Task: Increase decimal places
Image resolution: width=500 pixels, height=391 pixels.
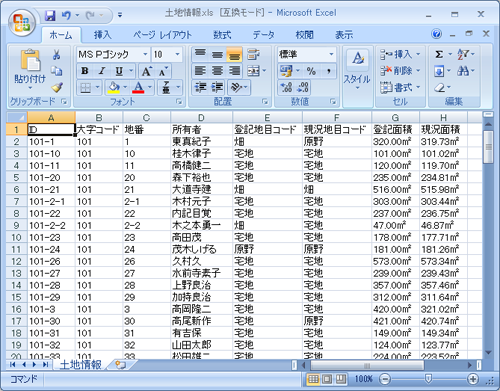Action: click(286, 87)
